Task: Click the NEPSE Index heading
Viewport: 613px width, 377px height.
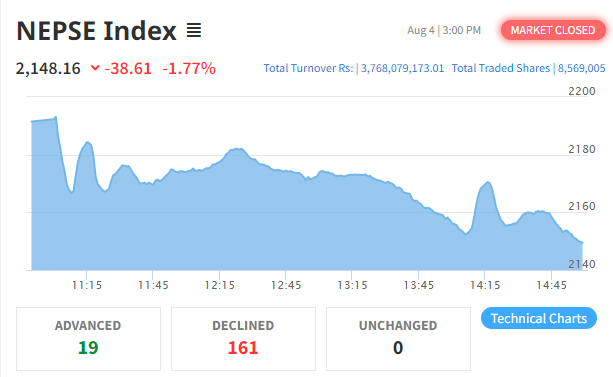Action: click(x=97, y=31)
